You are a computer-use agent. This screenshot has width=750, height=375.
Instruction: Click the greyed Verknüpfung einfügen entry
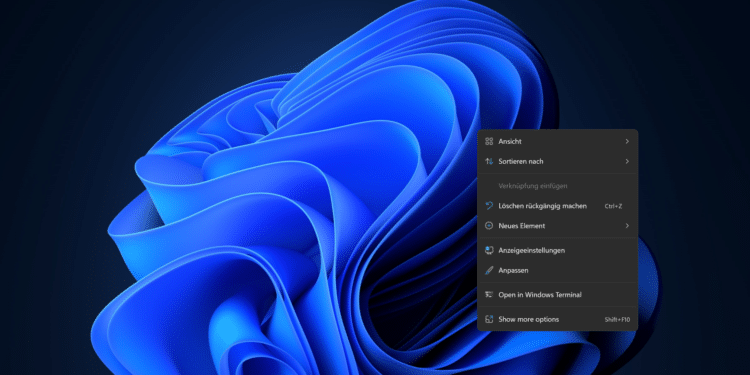pos(558,186)
